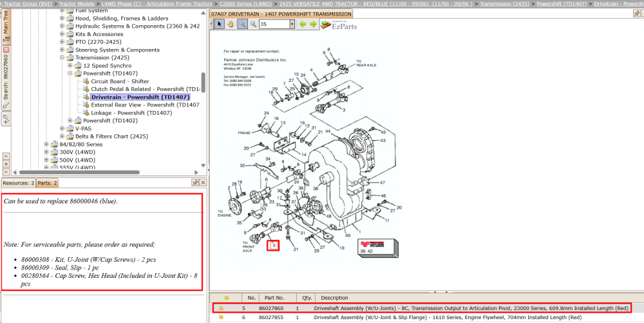Pin the diagram panel at top right

tap(636, 13)
